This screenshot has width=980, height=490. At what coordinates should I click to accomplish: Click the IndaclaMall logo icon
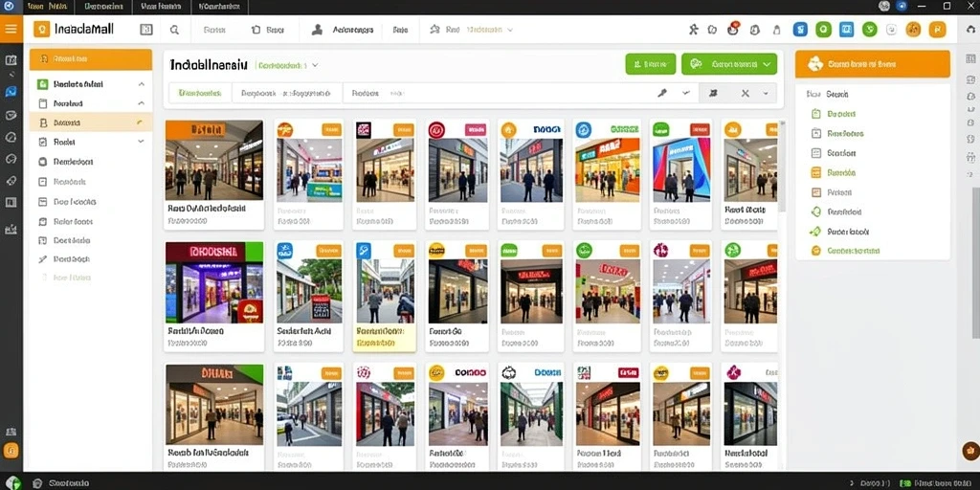(x=41, y=30)
